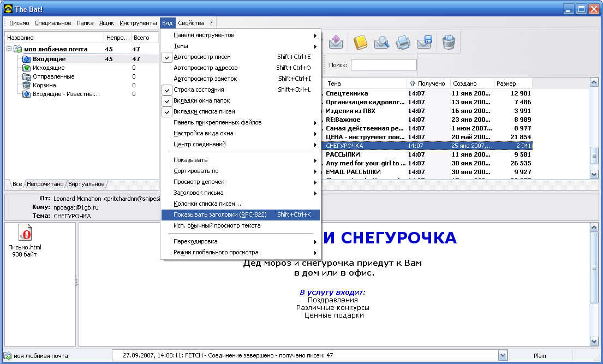Switch to the Непрочитано folder tab
Viewport: 603px width, 364px height.
point(46,184)
